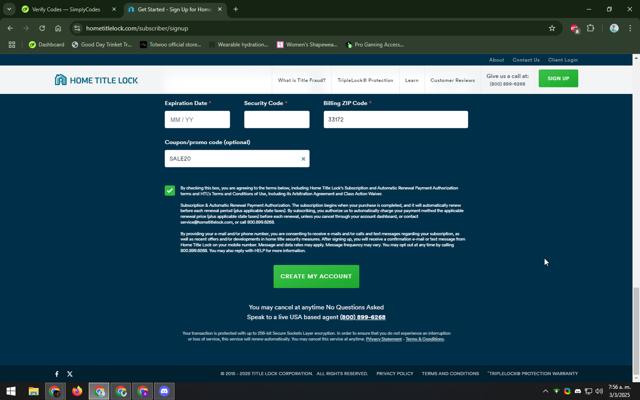Image resolution: width=640 pixels, height=400 pixels.
Task: Open the Facebook footer icon
Action: click(57, 374)
